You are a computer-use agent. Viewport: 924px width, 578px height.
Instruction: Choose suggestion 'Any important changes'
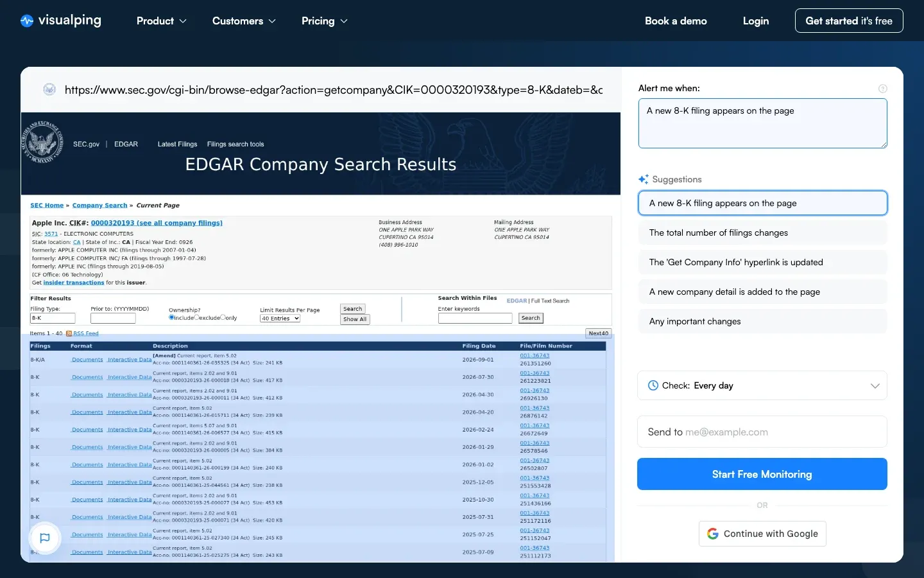(762, 321)
